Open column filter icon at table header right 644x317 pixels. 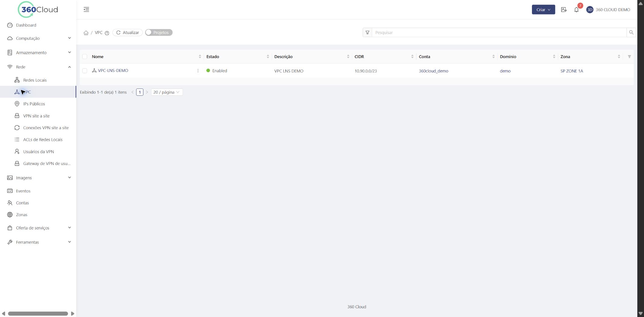pyautogui.click(x=629, y=57)
